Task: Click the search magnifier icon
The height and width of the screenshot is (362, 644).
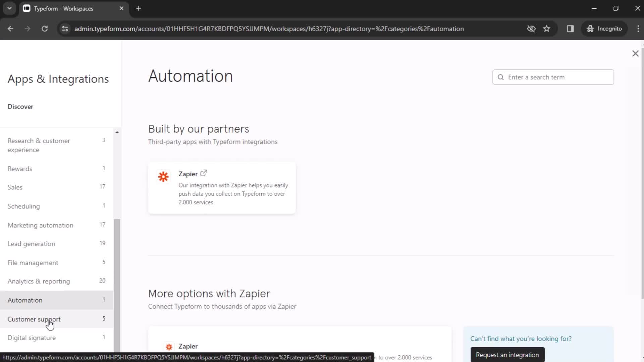Action: (x=501, y=77)
